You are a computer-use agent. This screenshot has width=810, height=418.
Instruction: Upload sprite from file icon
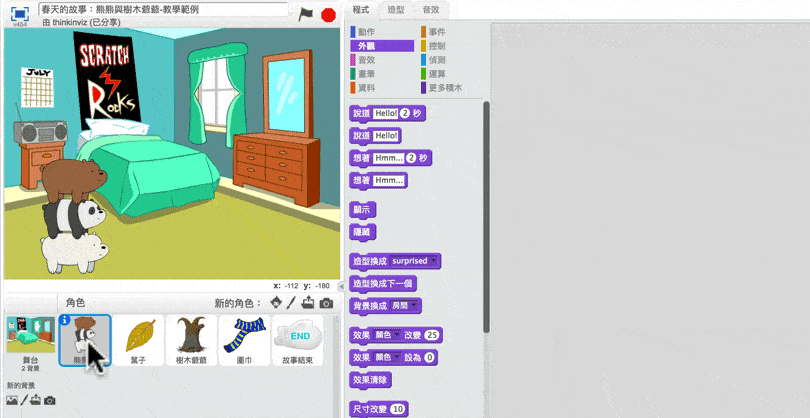click(308, 303)
